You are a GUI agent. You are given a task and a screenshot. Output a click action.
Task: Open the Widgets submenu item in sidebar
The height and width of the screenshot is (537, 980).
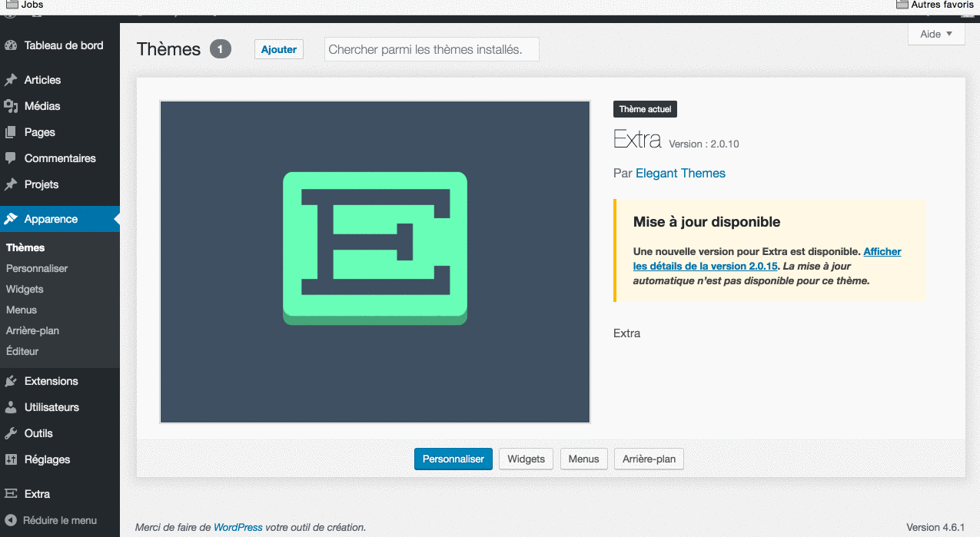pyautogui.click(x=25, y=289)
